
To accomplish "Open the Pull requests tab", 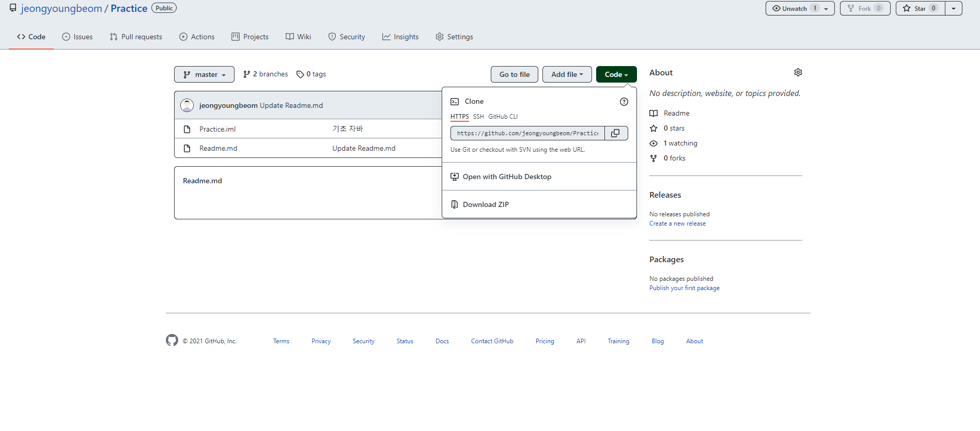I will pyautogui.click(x=136, y=37).
